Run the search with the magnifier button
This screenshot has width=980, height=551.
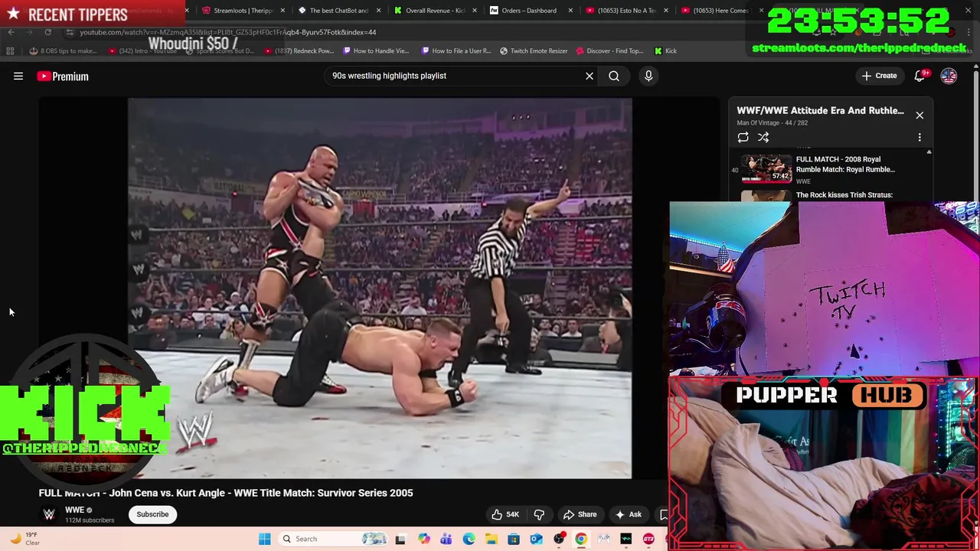click(614, 76)
